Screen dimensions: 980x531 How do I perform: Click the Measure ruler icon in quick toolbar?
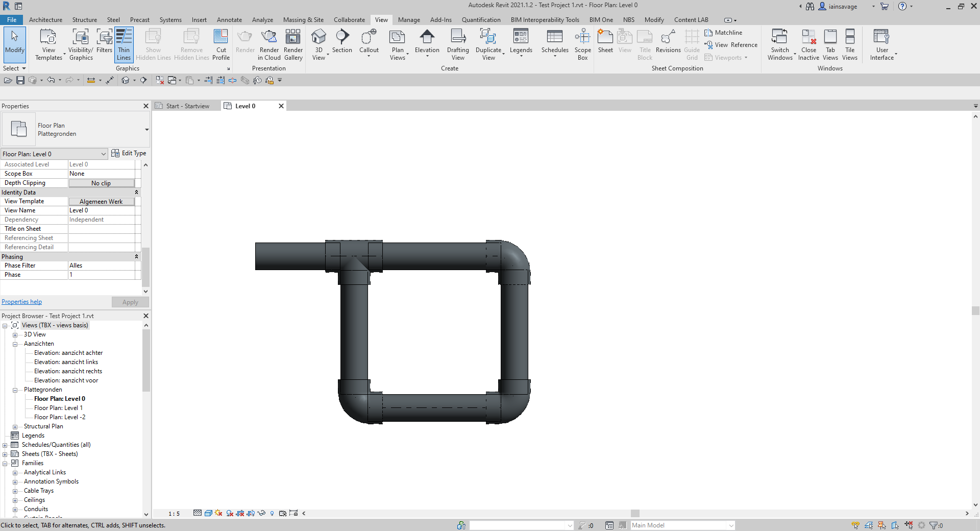[x=91, y=80]
